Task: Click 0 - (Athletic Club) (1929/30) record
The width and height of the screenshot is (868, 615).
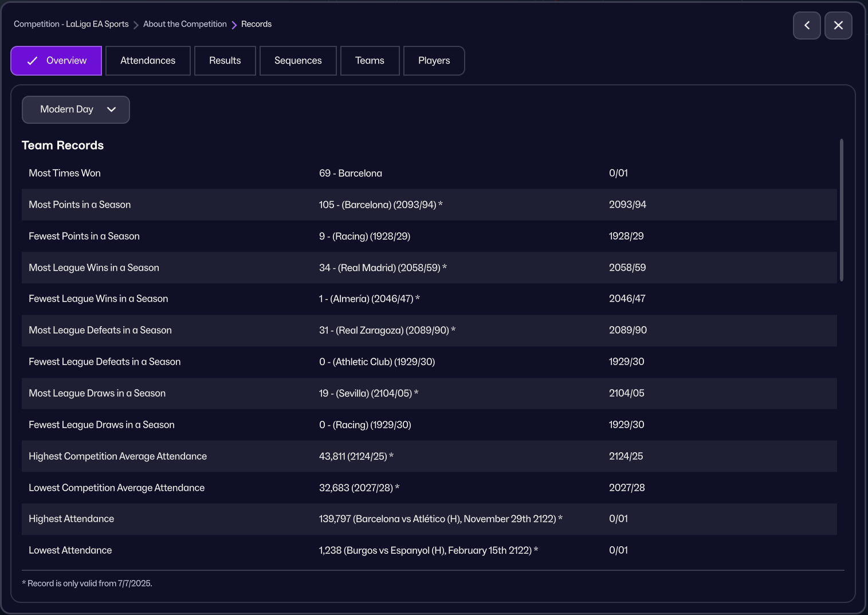Action: point(377,362)
